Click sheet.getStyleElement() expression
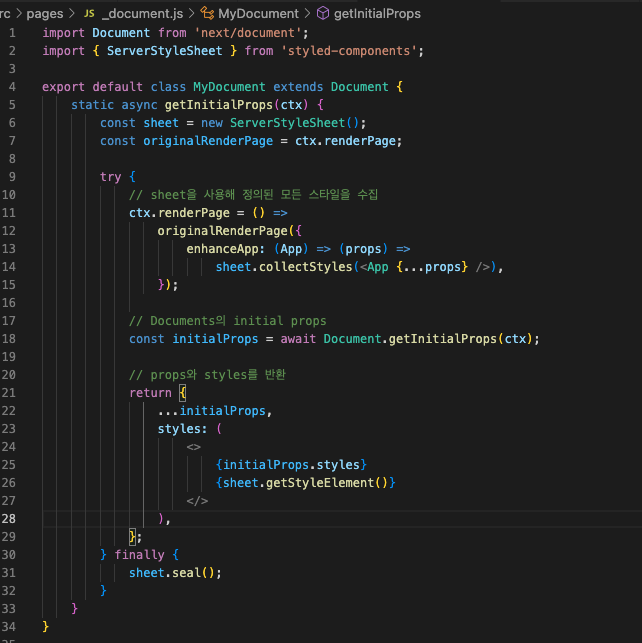This screenshot has height=643, width=642. point(305,483)
